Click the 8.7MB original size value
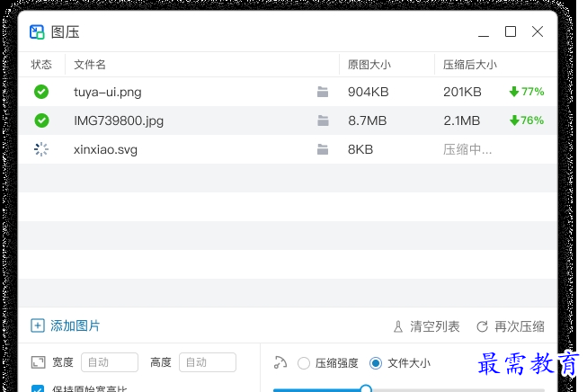Image resolution: width=587 pixels, height=392 pixels. pos(367,120)
